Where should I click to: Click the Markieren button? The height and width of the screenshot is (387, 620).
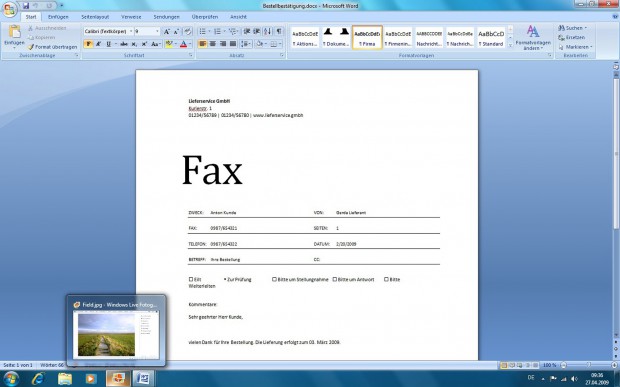pos(575,47)
